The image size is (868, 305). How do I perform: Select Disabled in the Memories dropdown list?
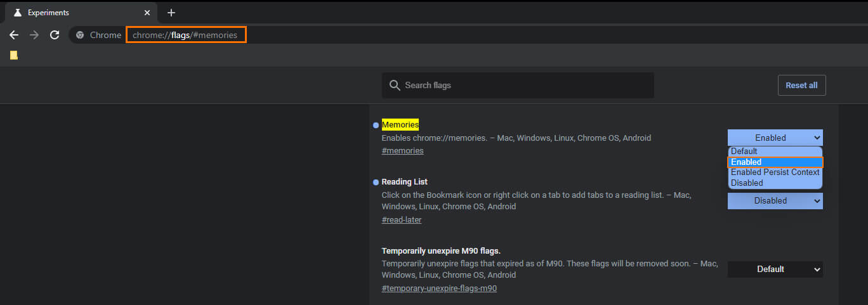[775, 183]
